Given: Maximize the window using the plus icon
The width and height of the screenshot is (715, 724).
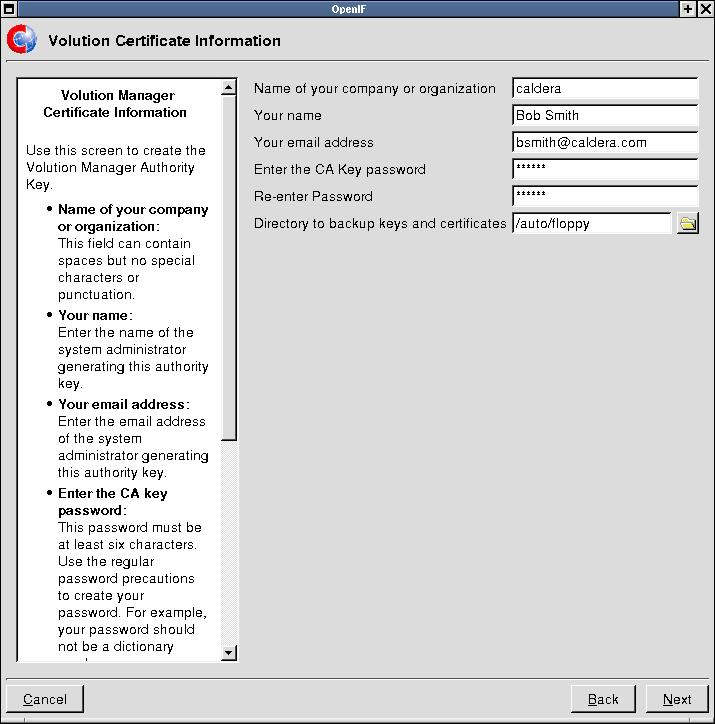Looking at the screenshot, I should click(x=688, y=8).
